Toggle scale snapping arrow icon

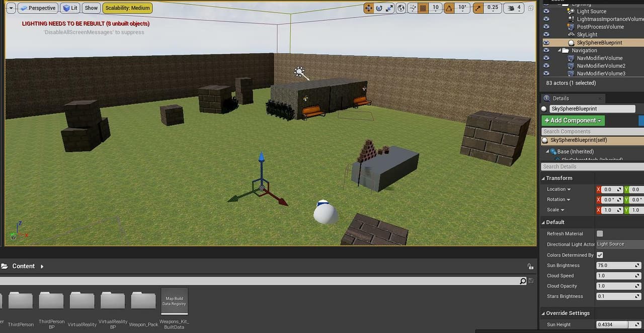point(477,8)
